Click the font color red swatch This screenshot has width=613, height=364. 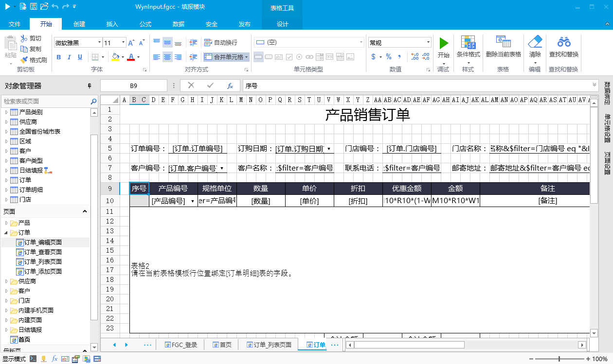tap(130, 57)
